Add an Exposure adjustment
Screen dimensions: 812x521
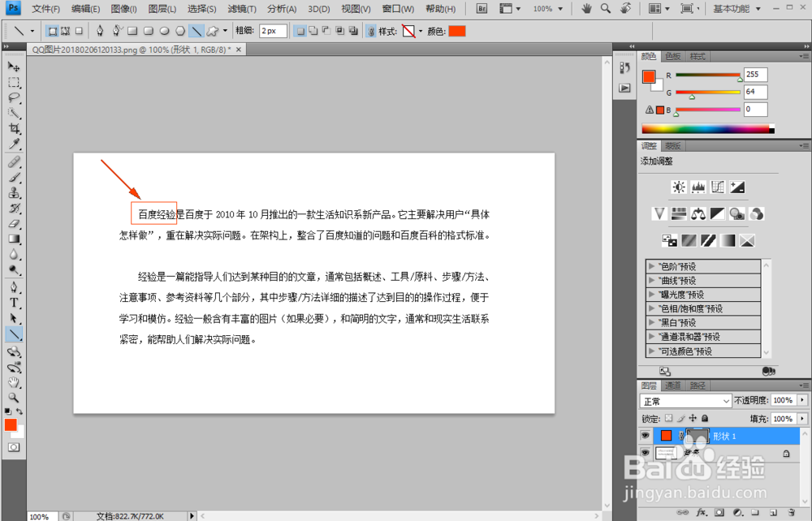click(737, 187)
